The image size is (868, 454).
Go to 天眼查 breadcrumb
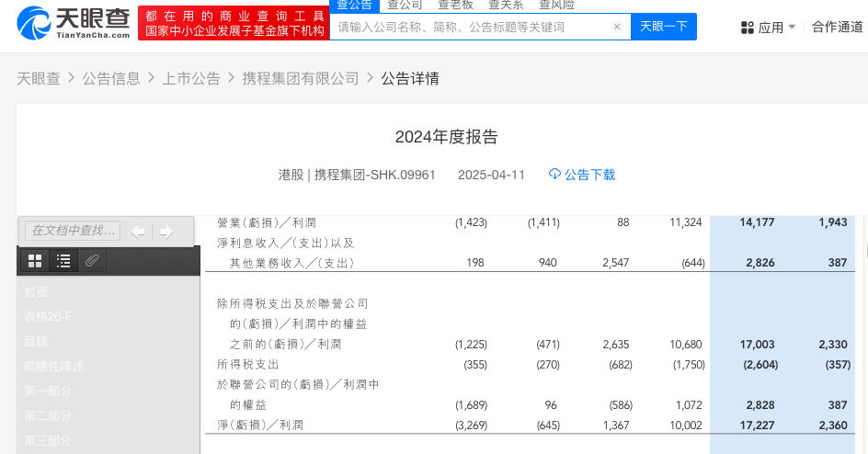(x=39, y=78)
